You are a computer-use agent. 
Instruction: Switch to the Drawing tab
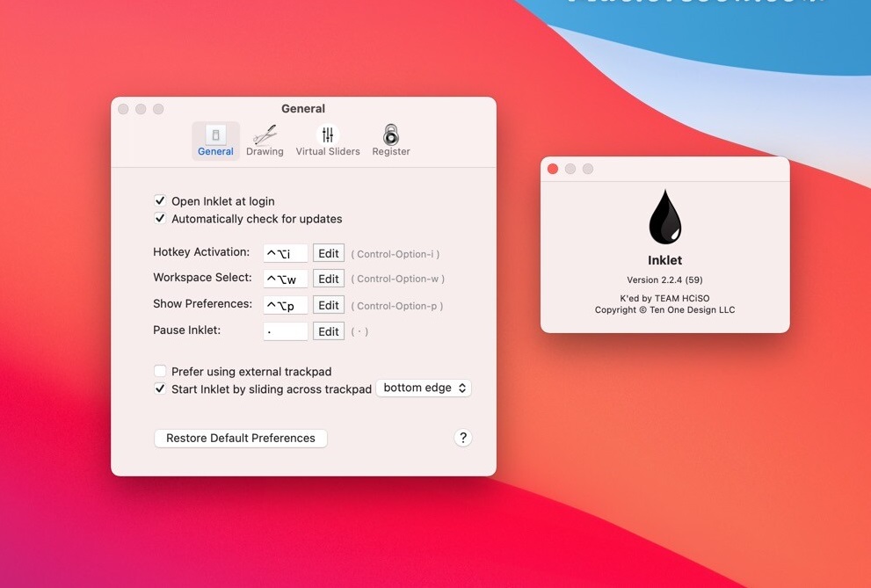click(265, 141)
